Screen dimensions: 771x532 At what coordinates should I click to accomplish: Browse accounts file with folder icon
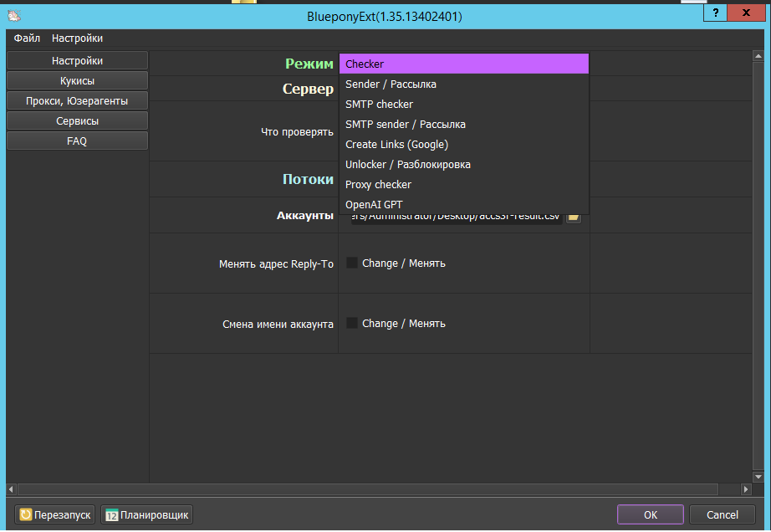click(x=574, y=217)
